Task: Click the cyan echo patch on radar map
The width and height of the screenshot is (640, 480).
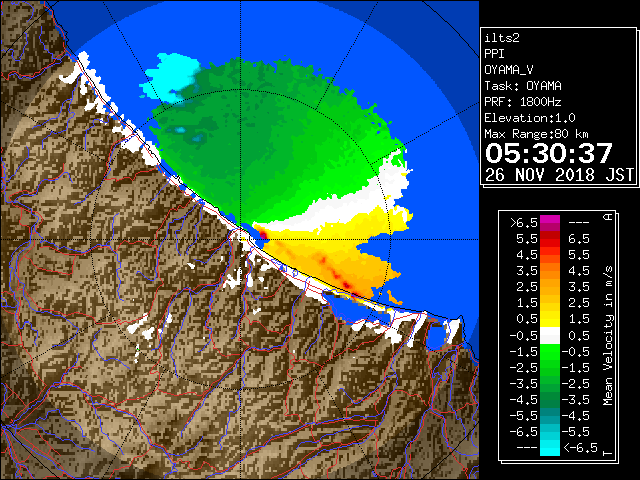Action: coord(169,78)
